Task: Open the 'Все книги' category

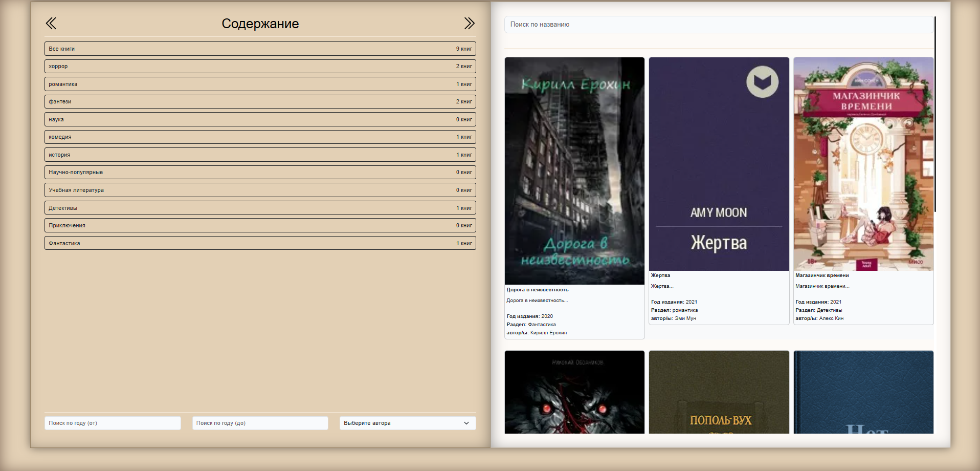Action: (x=260, y=49)
